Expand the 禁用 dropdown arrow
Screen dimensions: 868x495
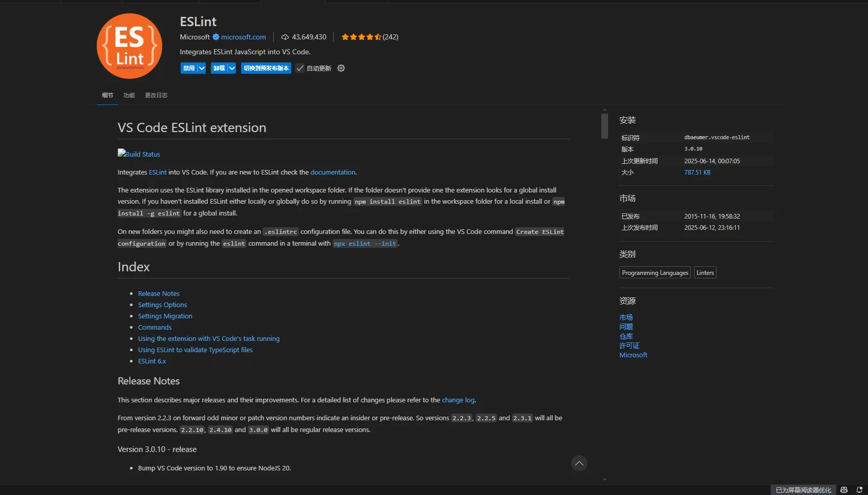click(x=202, y=68)
